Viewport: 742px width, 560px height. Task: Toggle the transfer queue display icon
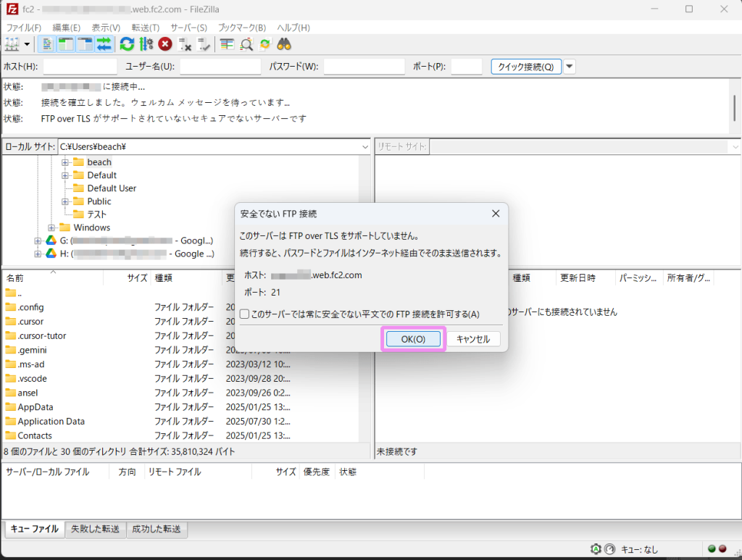point(104,44)
